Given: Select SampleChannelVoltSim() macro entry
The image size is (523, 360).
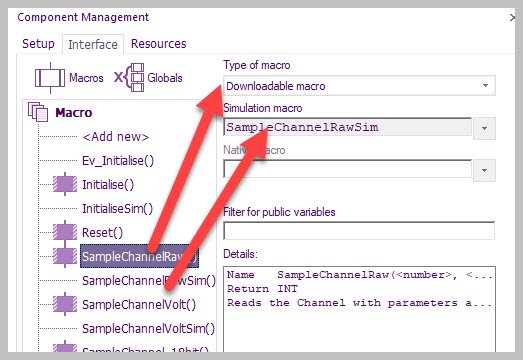Looking at the screenshot, I should 148,329.
